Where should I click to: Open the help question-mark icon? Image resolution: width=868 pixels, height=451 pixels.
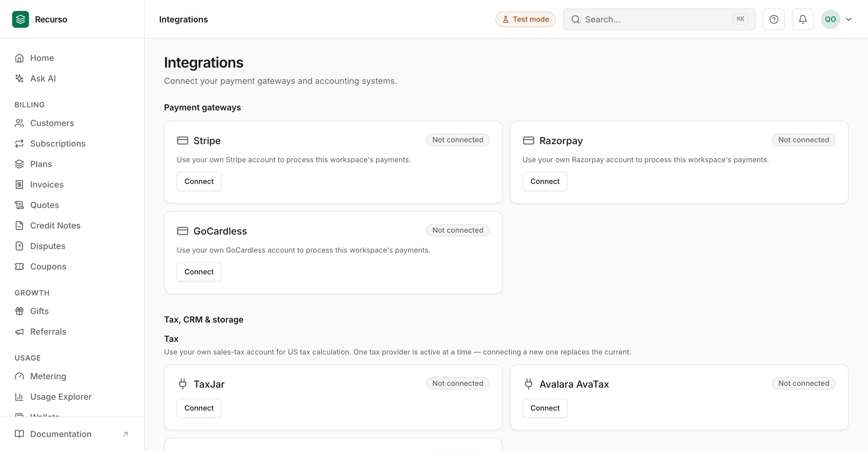click(x=774, y=19)
